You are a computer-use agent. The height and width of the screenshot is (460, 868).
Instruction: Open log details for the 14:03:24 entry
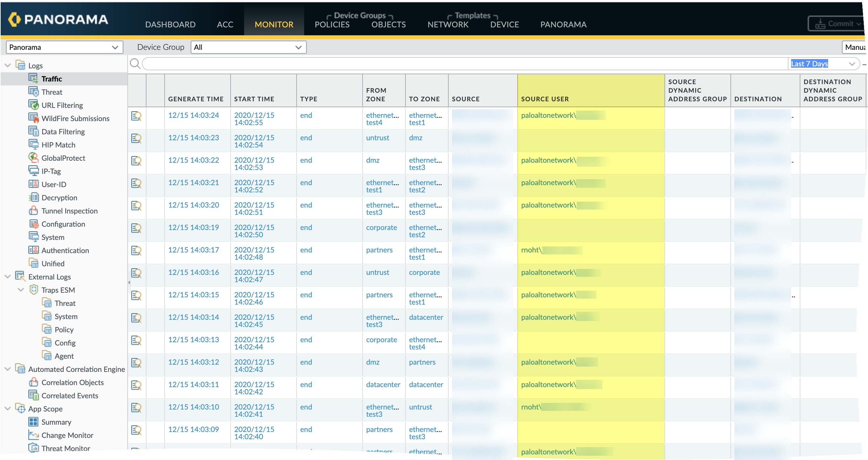tap(136, 116)
